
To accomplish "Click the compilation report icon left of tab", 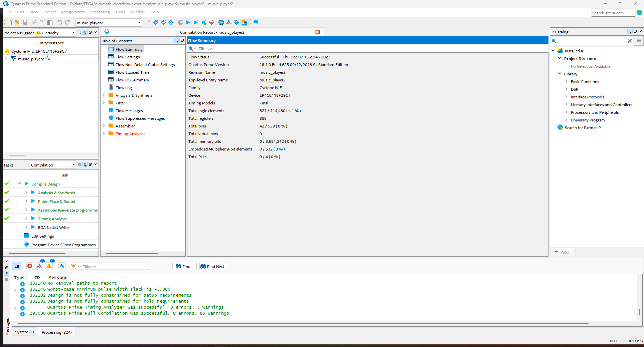I will click(107, 32).
